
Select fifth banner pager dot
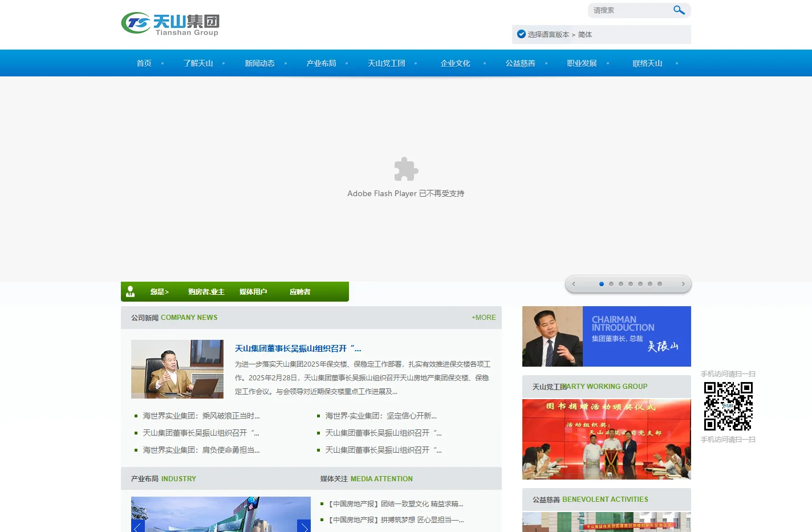(x=640, y=284)
